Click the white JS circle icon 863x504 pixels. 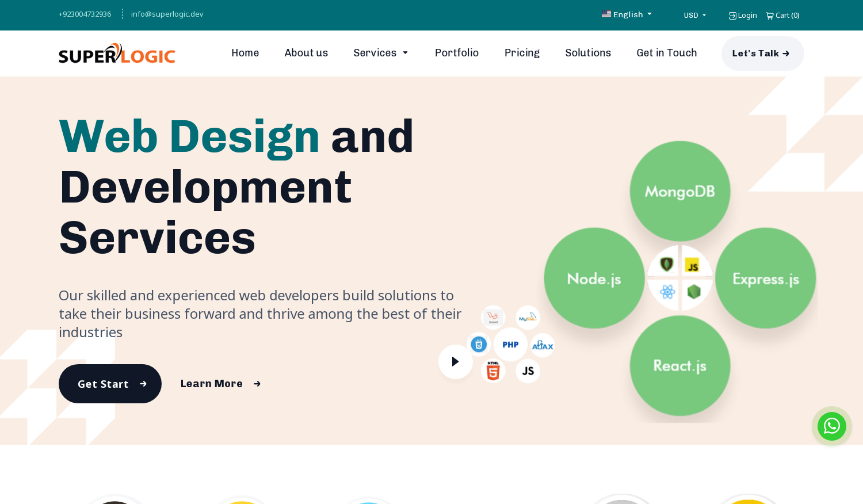[528, 371]
